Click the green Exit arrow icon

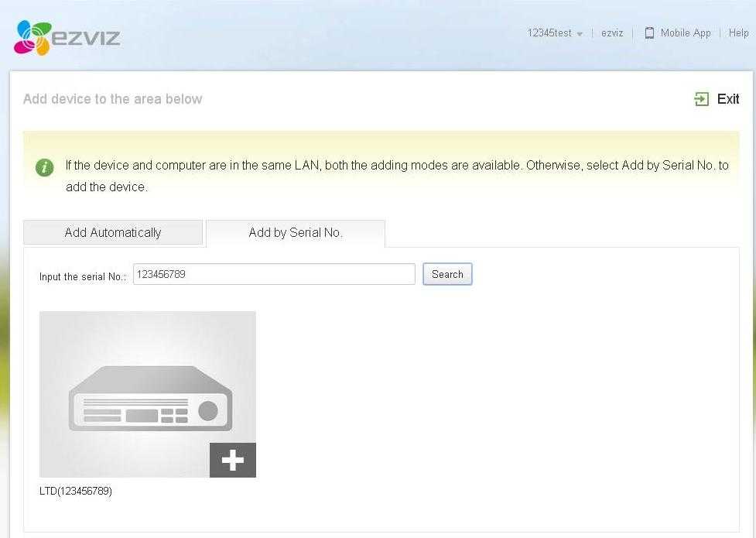click(702, 99)
